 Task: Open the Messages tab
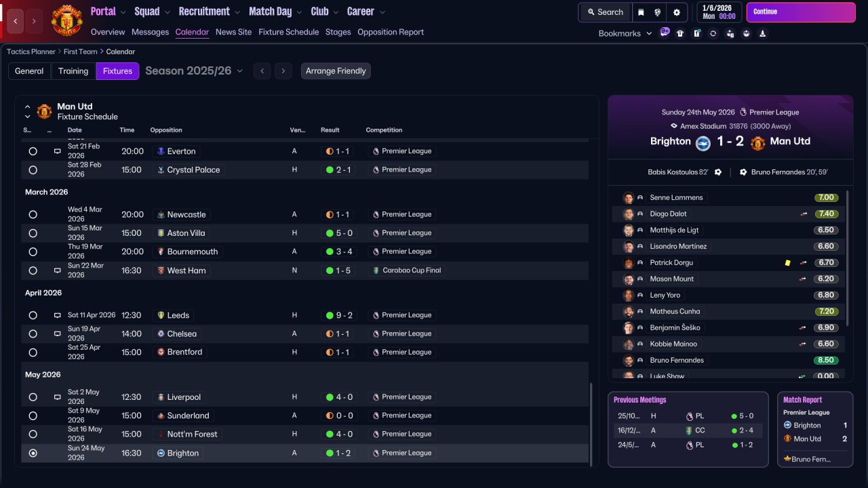click(x=150, y=32)
